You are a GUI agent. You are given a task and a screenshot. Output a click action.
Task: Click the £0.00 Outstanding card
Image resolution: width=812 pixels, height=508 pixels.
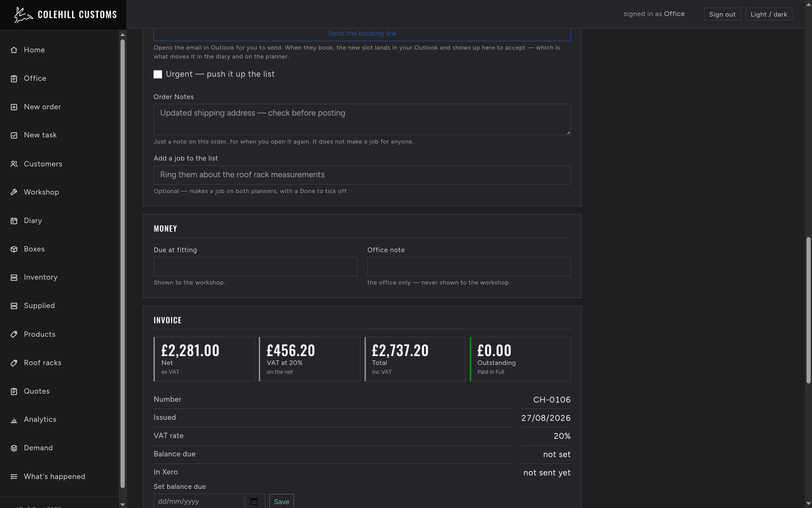[520, 359]
